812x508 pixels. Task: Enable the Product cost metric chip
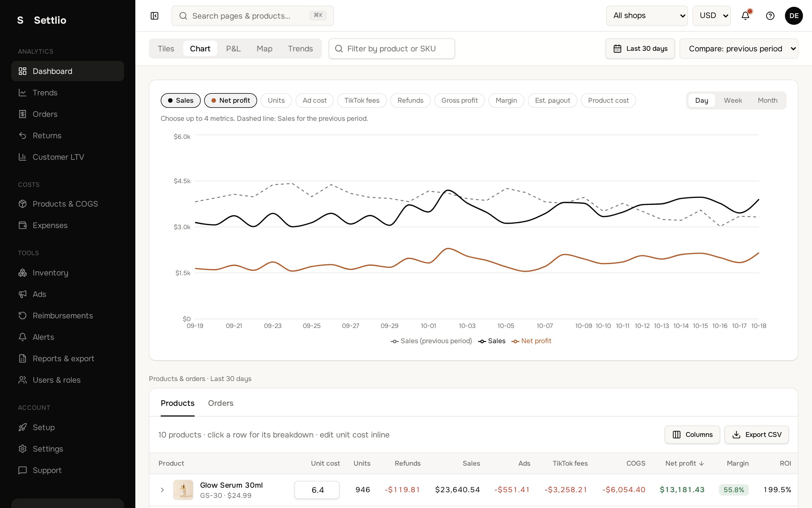click(608, 100)
